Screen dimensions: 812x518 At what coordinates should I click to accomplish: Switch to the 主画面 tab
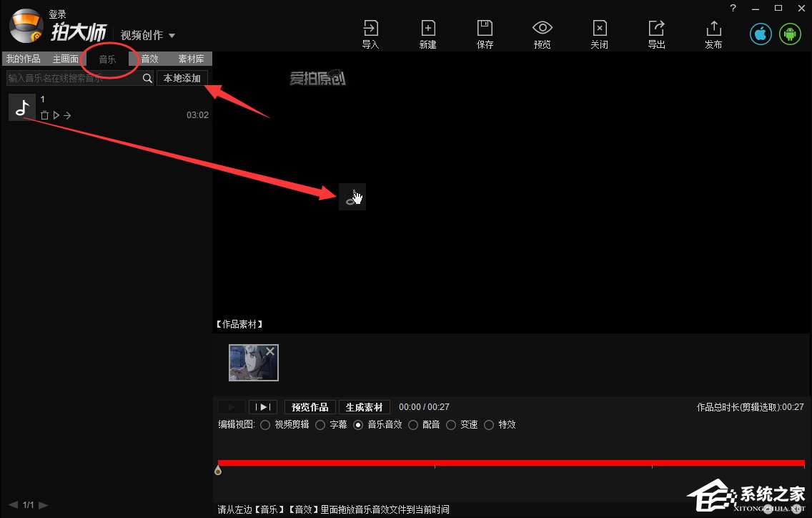pos(65,59)
